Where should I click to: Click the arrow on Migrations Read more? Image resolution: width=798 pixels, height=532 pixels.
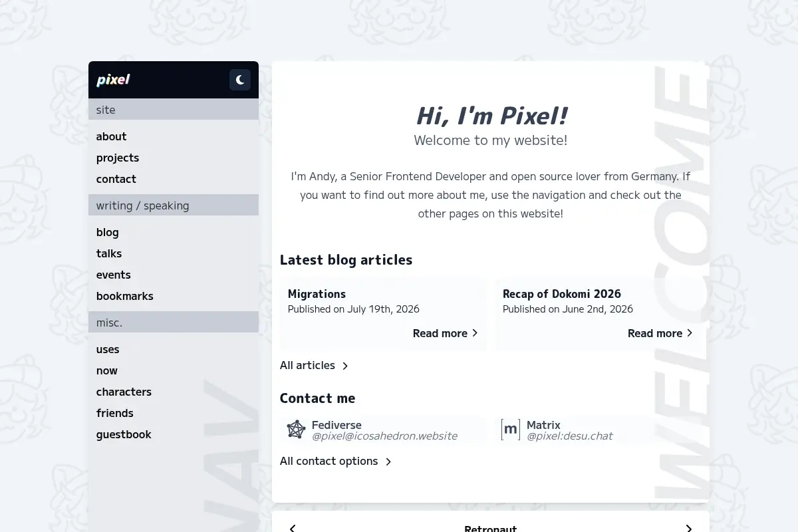pyautogui.click(x=475, y=333)
